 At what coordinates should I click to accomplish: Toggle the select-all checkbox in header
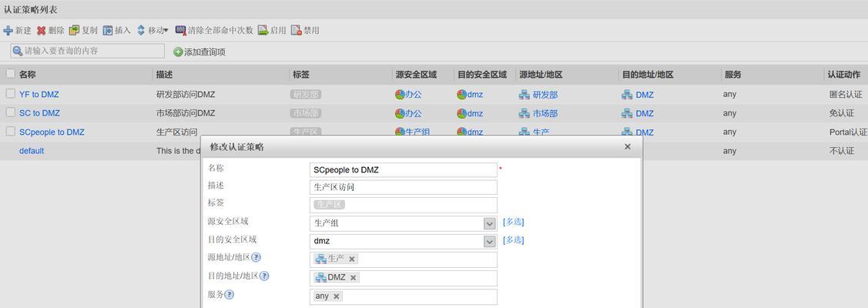point(11,74)
